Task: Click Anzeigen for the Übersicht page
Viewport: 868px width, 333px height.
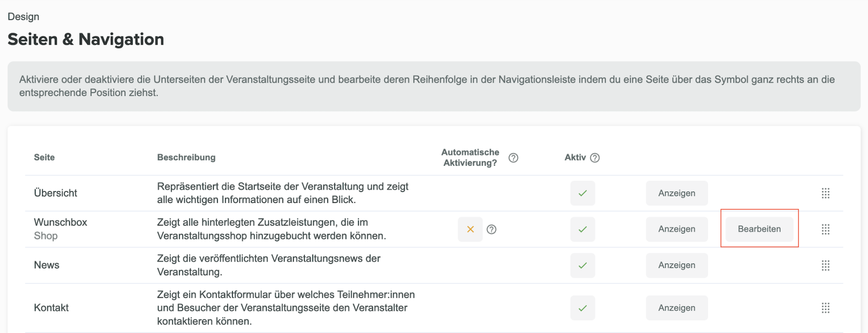Action: 676,193
